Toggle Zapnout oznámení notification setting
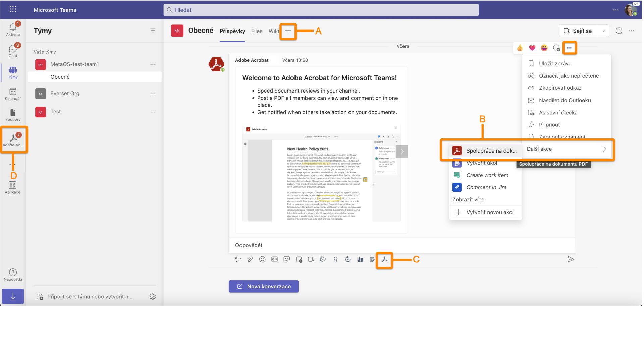The image size is (644, 362). [x=562, y=136]
